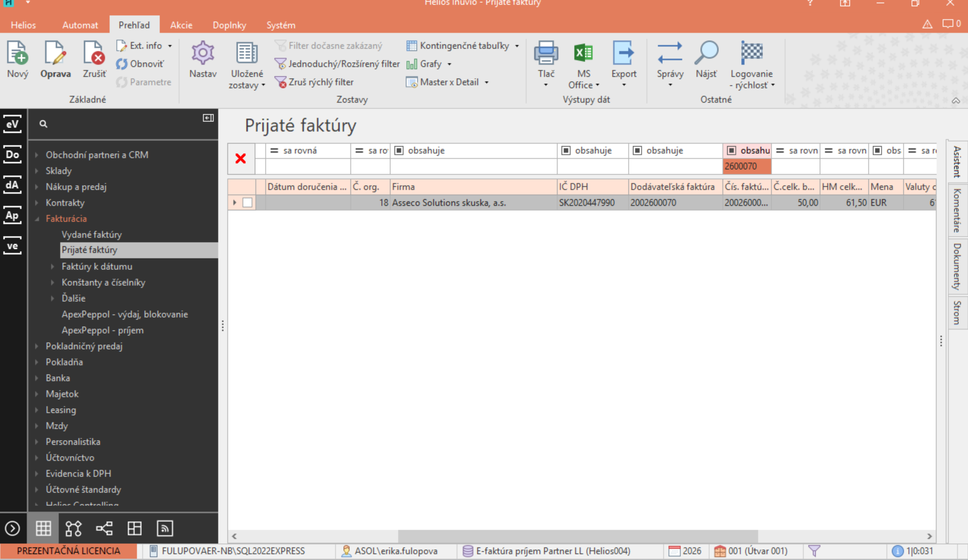Open the Doplnky ribbon tab
This screenshot has height=560, width=968.
pos(229,25)
